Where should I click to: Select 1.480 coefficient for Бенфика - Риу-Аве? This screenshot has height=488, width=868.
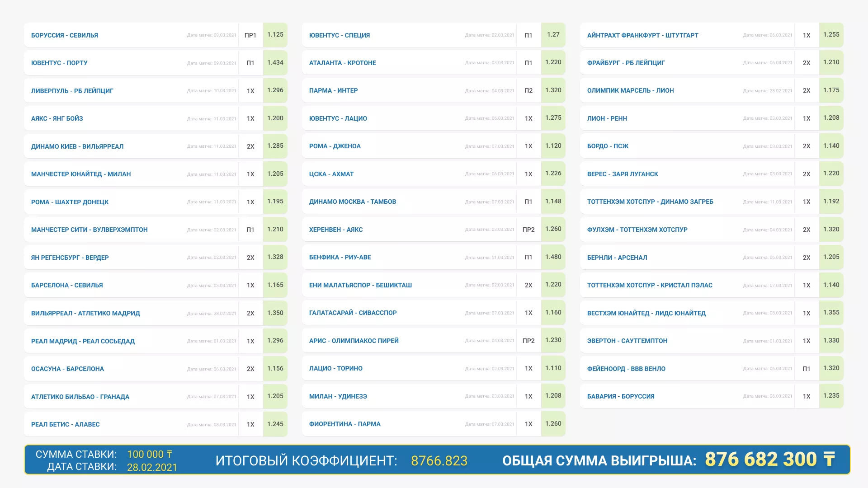(x=553, y=257)
